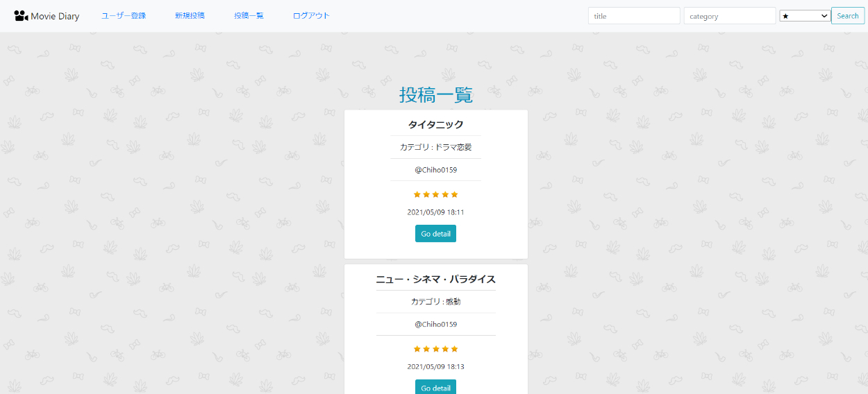Click ログアウト to log out
The width and height of the screenshot is (868, 394).
click(311, 15)
